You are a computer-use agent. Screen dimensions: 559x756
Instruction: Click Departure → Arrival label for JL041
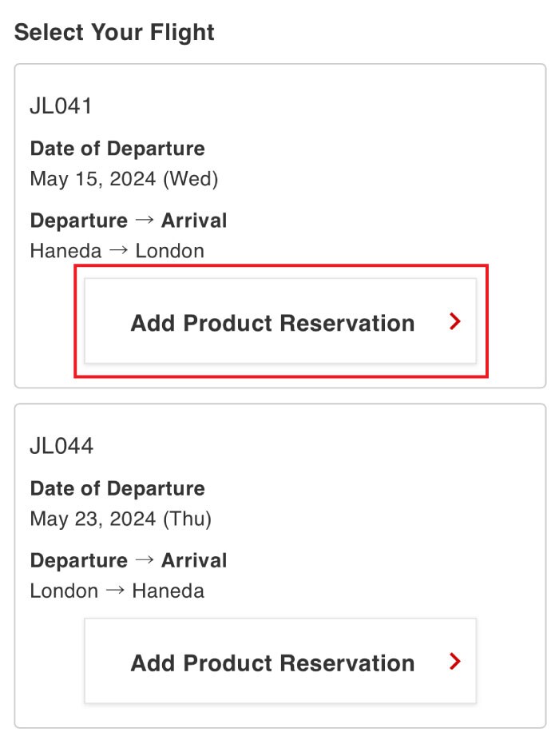pos(129,221)
